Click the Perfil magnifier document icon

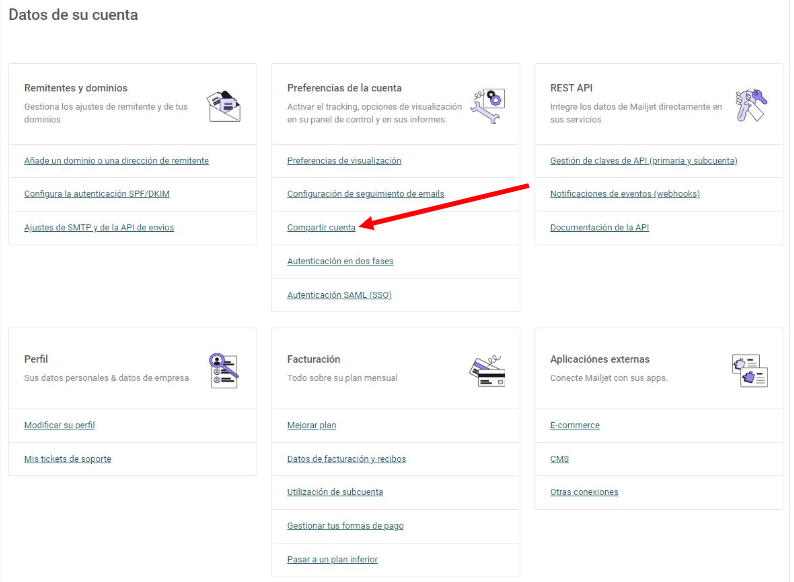224,371
